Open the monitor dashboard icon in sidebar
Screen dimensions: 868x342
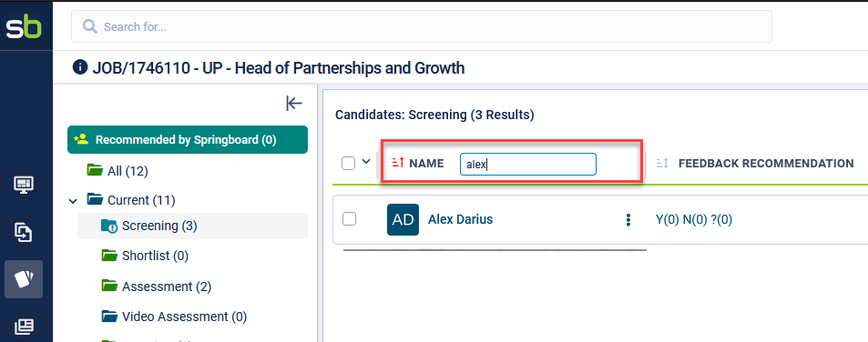click(24, 185)
